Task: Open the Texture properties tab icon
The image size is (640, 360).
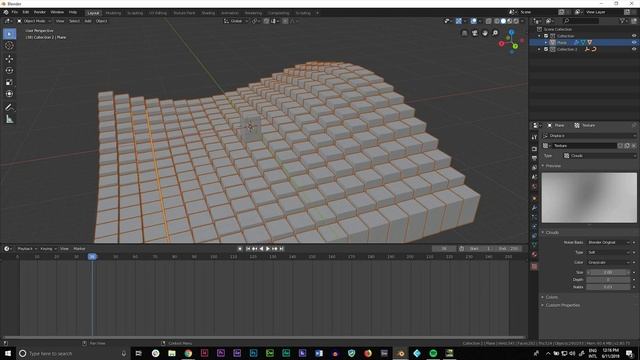Action: (534, 267)
